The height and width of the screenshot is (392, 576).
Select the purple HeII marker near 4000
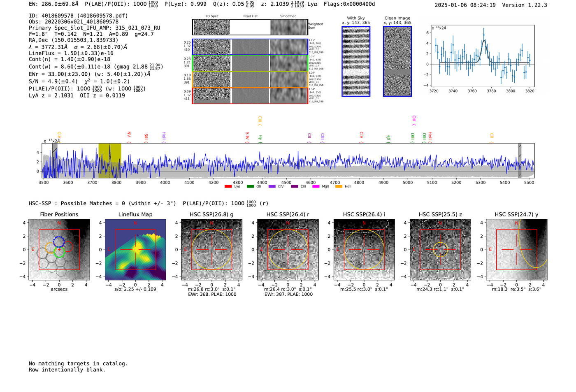tap(164, 137)
